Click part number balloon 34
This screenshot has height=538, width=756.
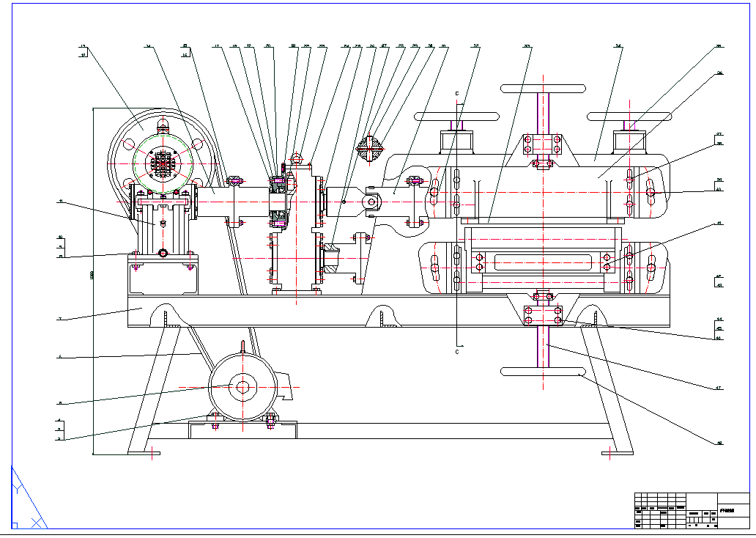pyautogui.click(x=618, y=46)
